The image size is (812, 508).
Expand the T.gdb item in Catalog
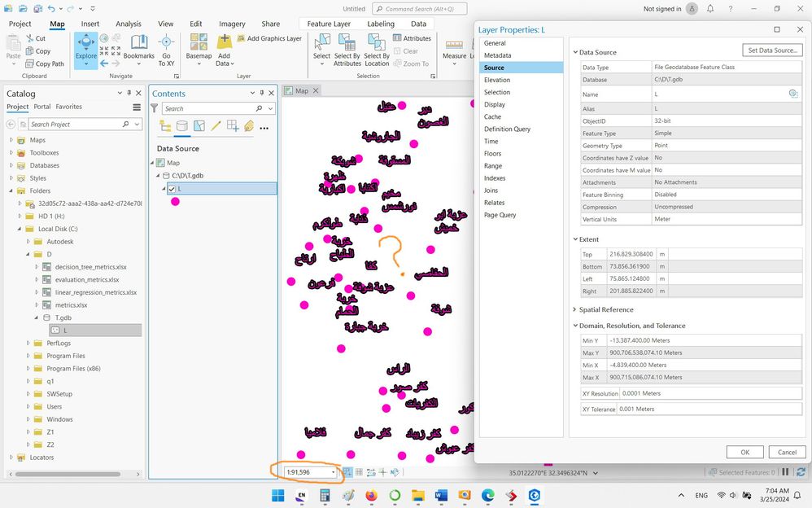tap(36, 317)
